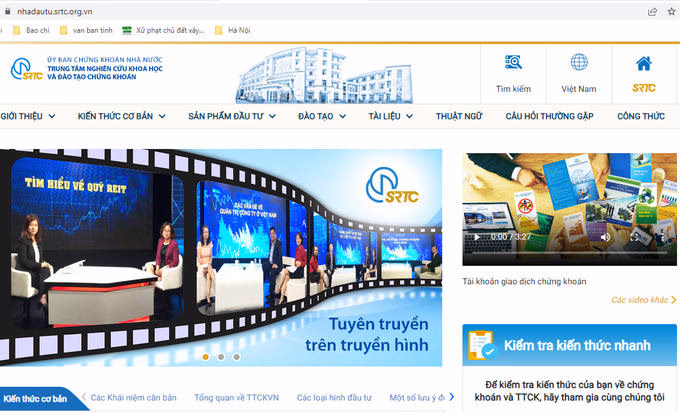This screenshot has height=413, width=680.
Task: Select the first carousel slide dot
Action: click(205, 356)
